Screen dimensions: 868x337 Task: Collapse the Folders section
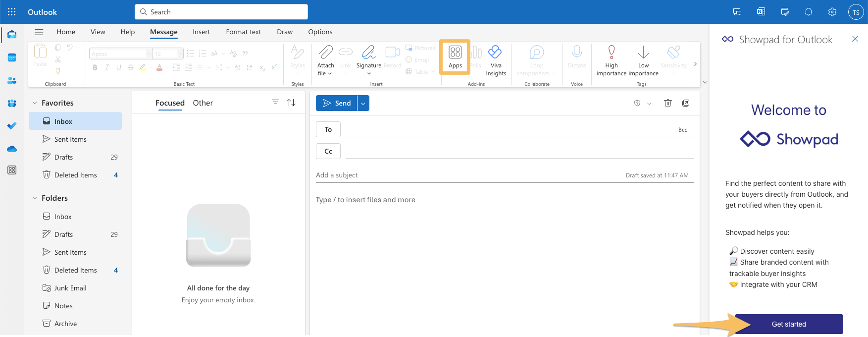coord(35,198)
